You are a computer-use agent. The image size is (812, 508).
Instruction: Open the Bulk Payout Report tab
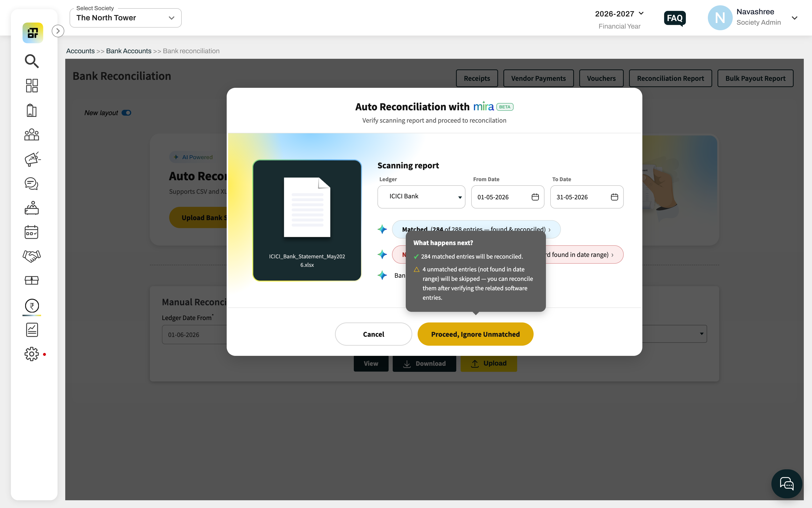(755, 78)
